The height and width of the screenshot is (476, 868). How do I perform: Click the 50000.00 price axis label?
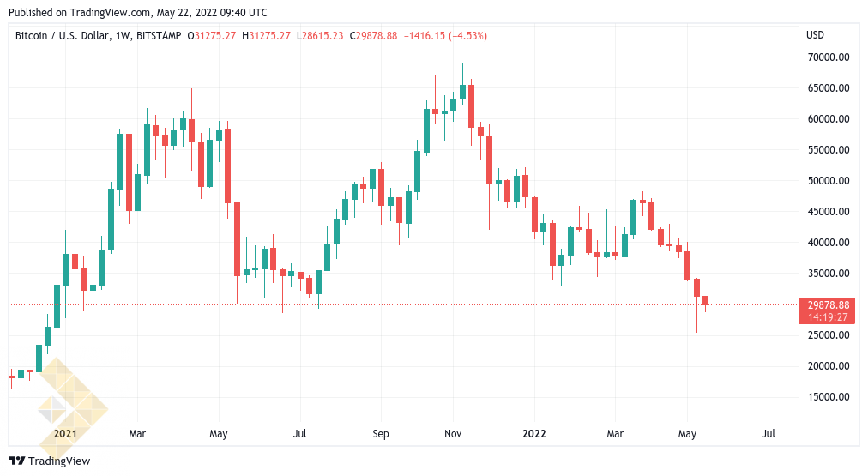(829, 180)
